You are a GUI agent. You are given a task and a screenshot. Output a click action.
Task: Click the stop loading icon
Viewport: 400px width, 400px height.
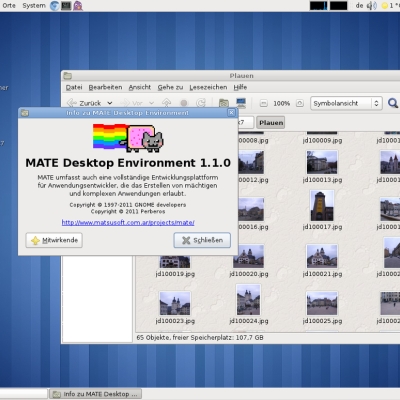tap(184, 103)
